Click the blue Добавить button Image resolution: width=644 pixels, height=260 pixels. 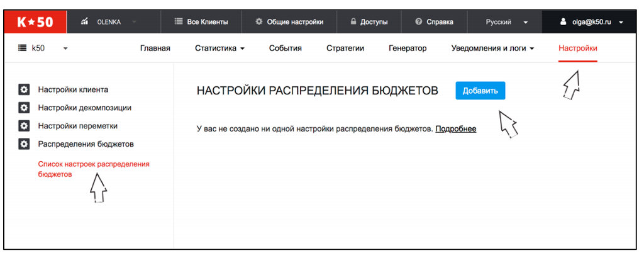coord(480,91)
